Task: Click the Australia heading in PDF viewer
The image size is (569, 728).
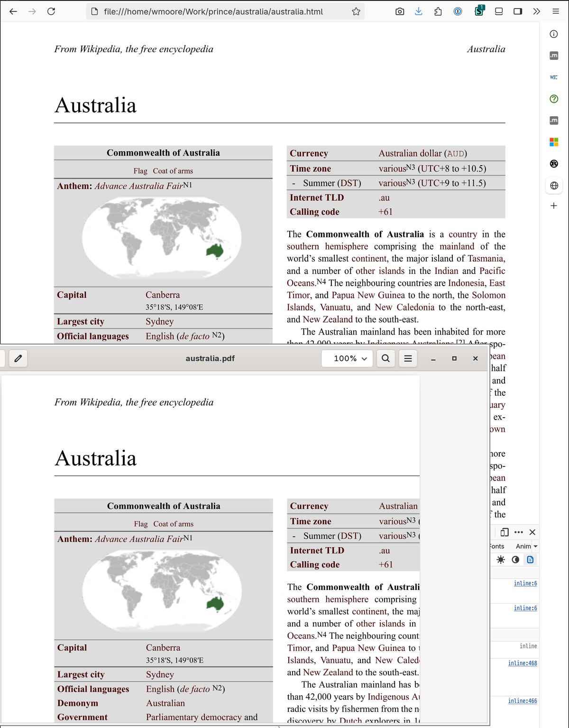Action: pos(96,458)
